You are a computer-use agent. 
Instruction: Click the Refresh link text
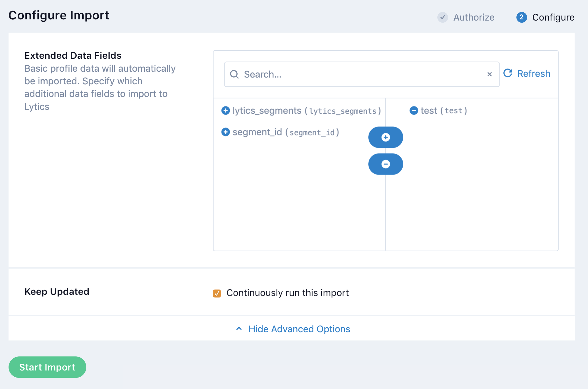coord(534,73)
